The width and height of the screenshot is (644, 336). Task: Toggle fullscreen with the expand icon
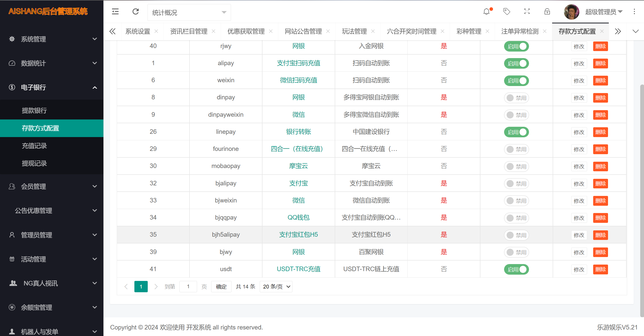click(527, 12)
